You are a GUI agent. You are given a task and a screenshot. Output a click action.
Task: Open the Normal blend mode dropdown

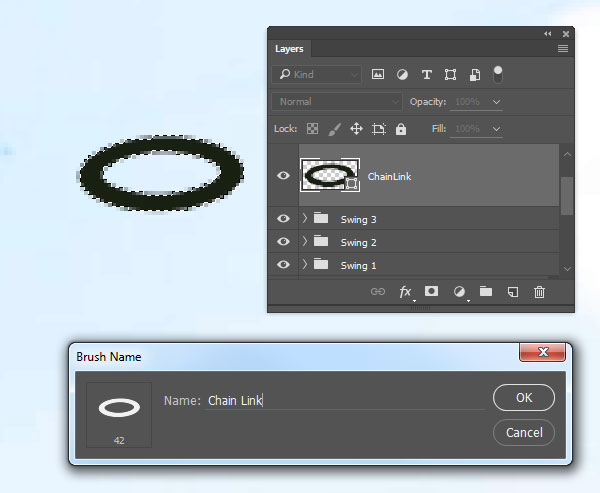(x=337, y=102)
